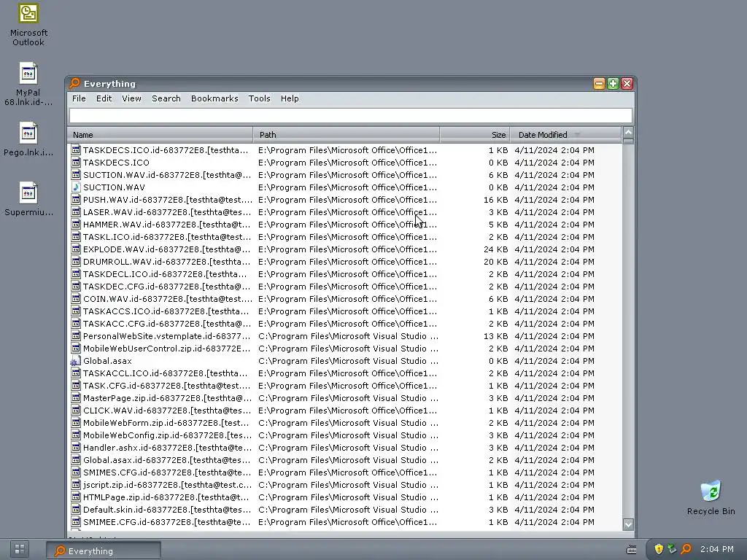Select the SMIMEE.CFG.id-683772E8 file row
This screenshot has height=560, width=747.
pyautogui.click(x=345, y=522)
